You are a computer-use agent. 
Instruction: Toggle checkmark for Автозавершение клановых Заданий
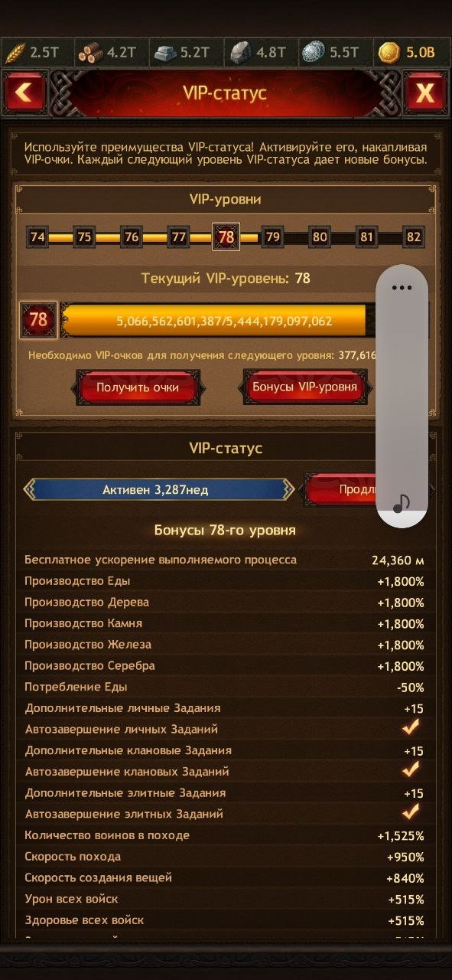(411, 771)
